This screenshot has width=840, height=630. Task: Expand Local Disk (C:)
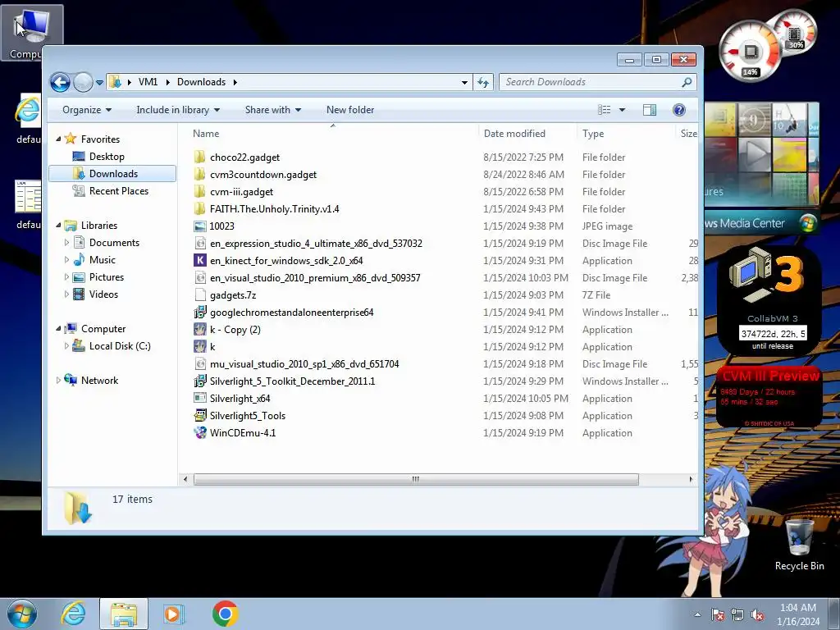click(x=66, y=346)
